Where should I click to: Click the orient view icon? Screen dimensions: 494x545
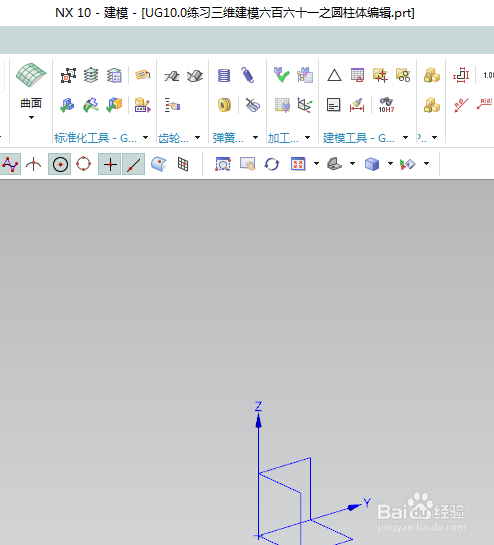tap(334, 164)
